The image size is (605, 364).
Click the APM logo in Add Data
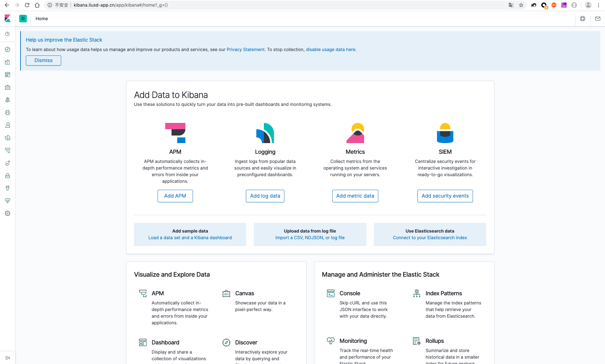coord(175,133)
